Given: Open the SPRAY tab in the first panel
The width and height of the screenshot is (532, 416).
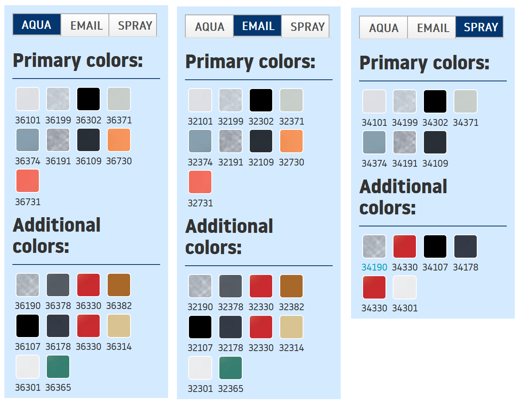Looking at the screenshot, I should coord(135,26).
